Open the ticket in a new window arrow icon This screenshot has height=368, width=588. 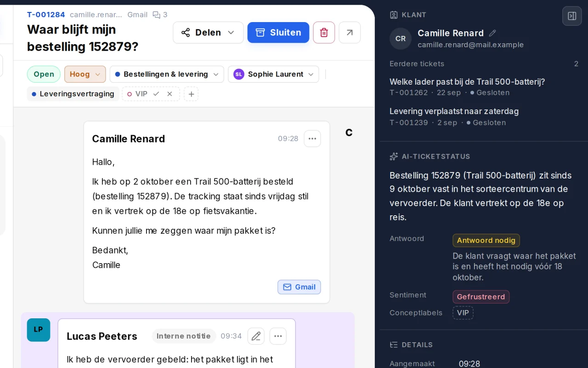(350, 33)
